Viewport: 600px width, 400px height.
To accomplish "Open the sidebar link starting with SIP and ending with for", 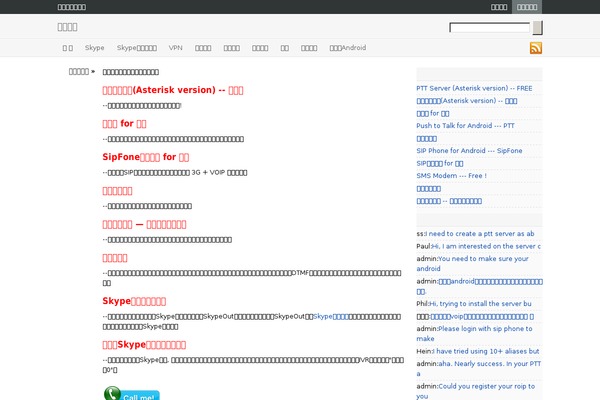I will click(x=440, y=163).
